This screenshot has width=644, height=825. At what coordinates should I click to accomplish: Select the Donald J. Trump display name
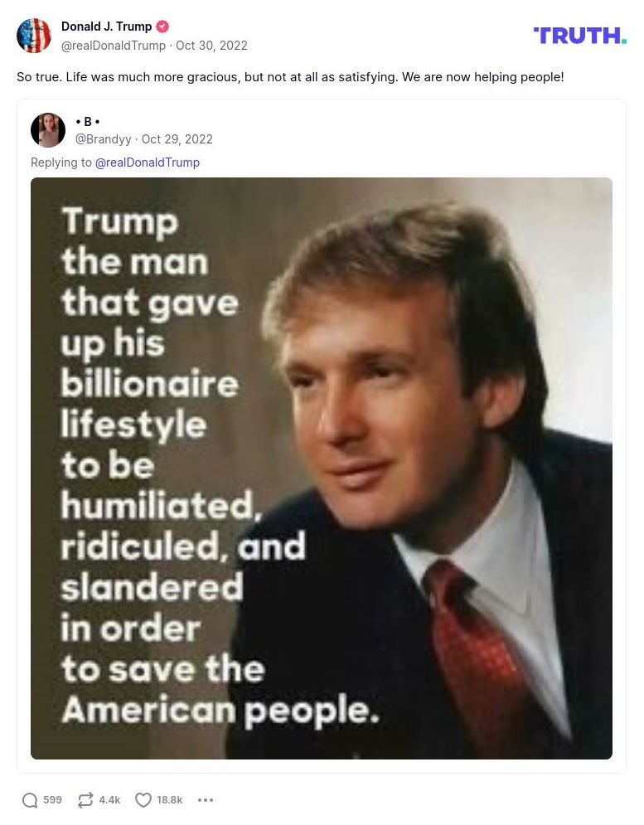tap(106, 26)
